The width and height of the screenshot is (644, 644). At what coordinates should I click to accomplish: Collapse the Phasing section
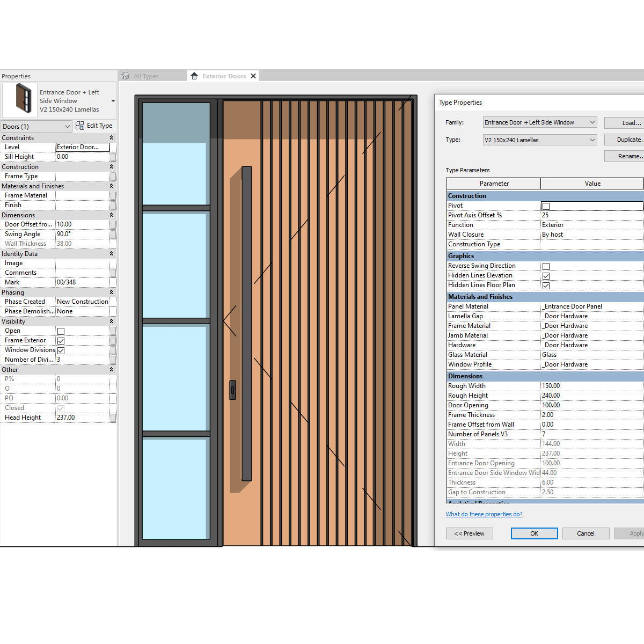[111, 292]
